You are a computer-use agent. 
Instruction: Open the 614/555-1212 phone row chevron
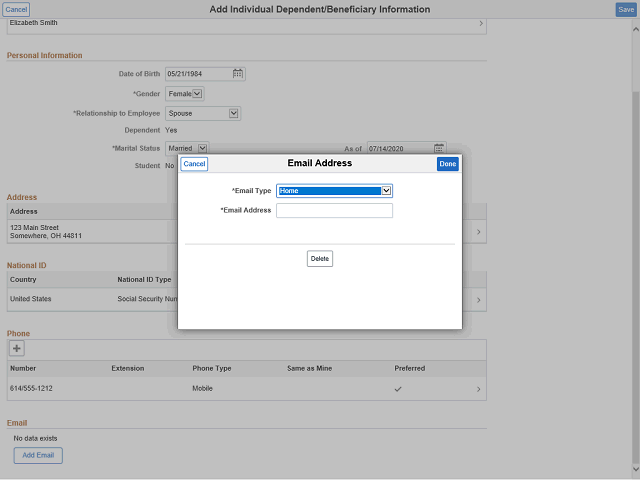click(x=478, y=389)
